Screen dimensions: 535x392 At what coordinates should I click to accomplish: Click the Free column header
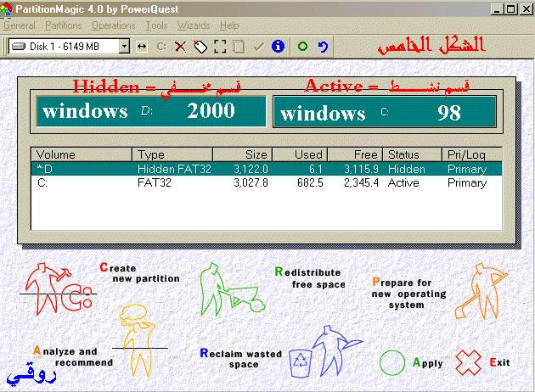point(355,154)
